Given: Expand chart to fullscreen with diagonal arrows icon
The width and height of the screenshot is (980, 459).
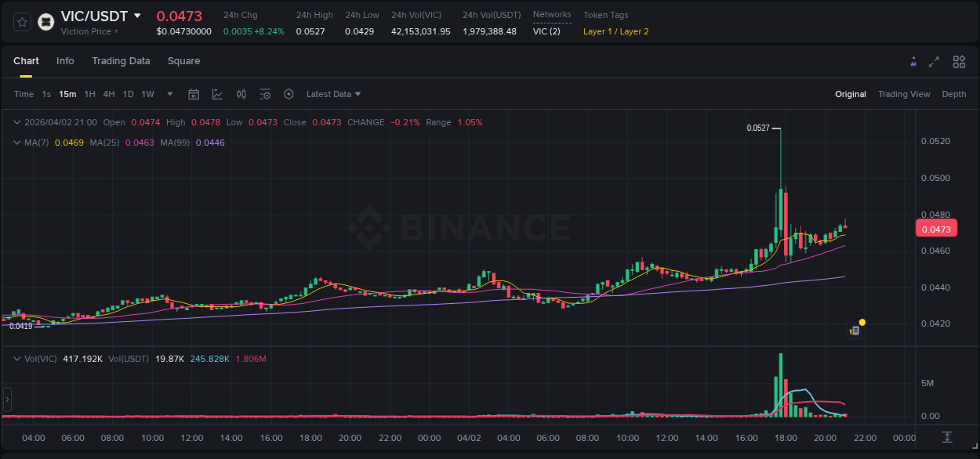Looking at the screenshot, I should [935, 61].
